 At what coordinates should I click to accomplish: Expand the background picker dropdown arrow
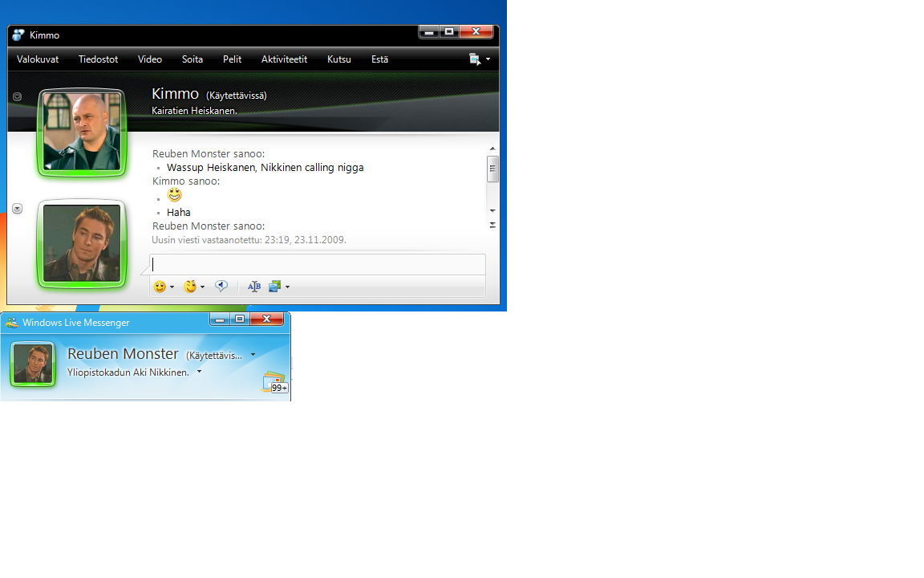[x=287, y=287]
